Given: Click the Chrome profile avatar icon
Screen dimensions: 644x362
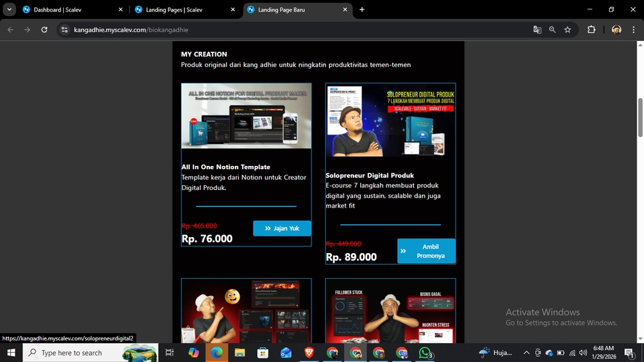Looking at the screenshot, I should (616, 30).
